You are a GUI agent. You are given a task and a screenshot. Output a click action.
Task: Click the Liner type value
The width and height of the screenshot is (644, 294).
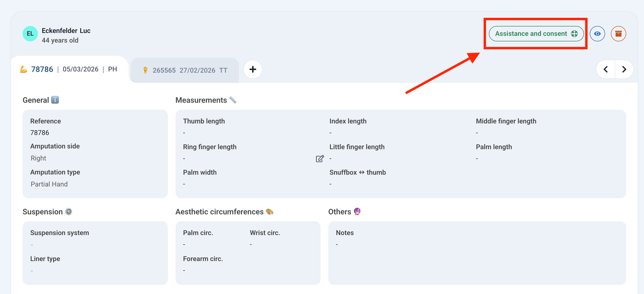[32, 271]
